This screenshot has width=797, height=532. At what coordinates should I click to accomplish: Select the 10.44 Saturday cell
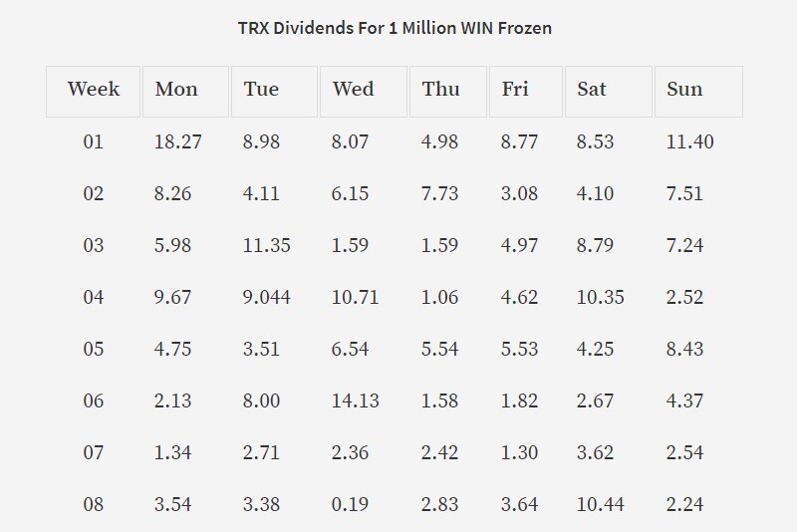601,504
